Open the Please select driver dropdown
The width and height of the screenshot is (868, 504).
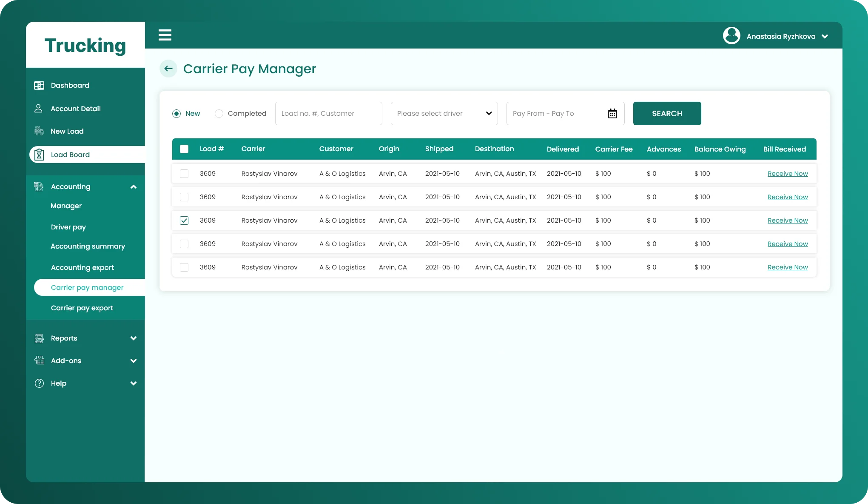coord(444,113)
